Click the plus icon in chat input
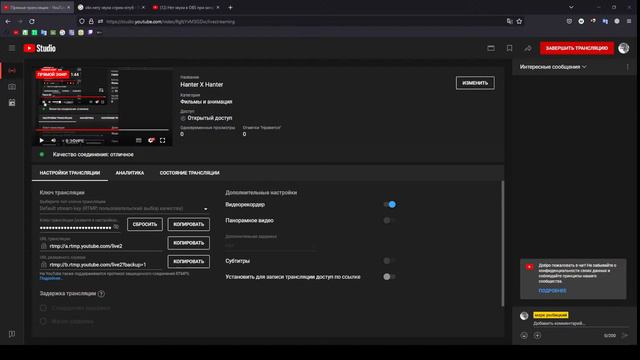This screenshot has height=360, width=640. click(x=537, y=336)
